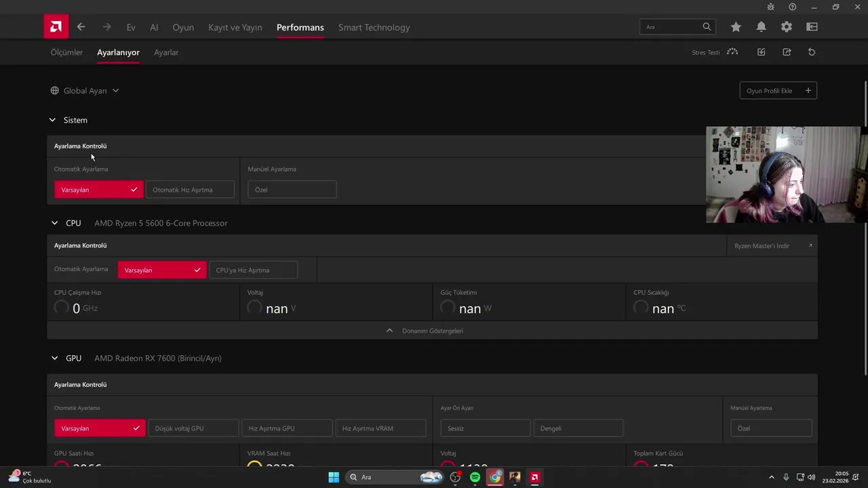Viewport: 868px width, 488px height.
Task: Click the taskbar Ara search box
Action: [395, 477]
